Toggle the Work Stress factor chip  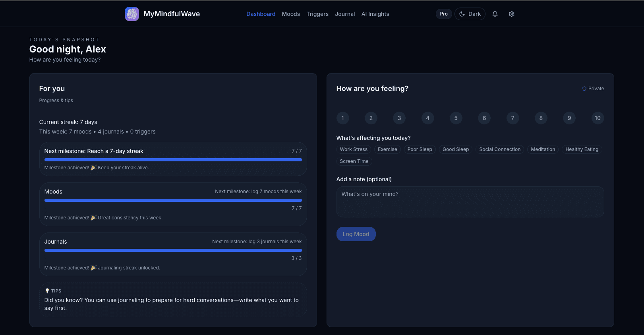tap(354, 149)
